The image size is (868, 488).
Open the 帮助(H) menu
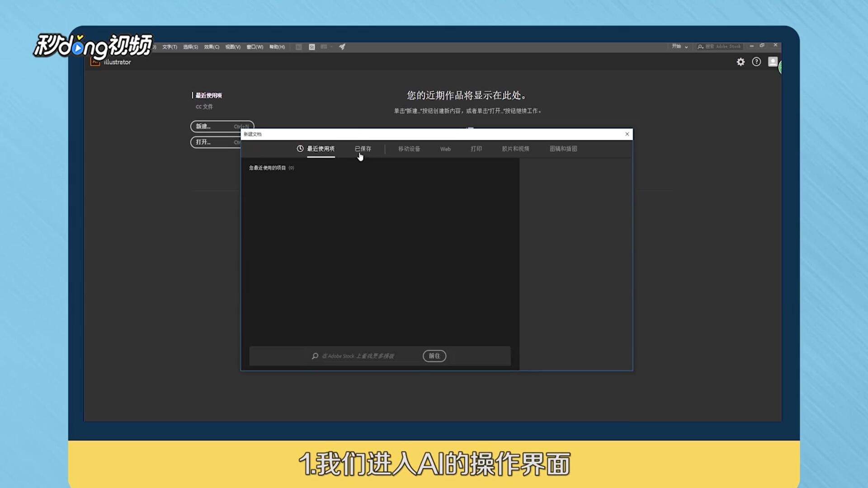pyautogui.click(x=277, y=47)
